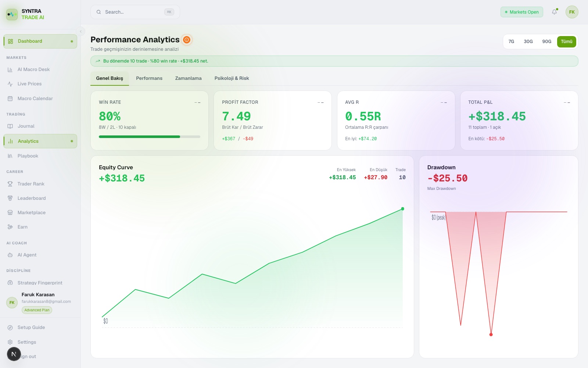
Task: Click the Markets Open status badge
Action: click(521, 12)
